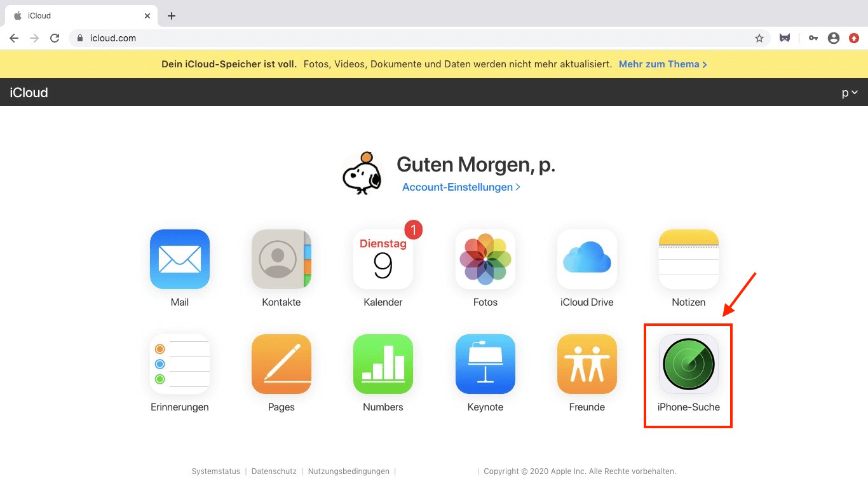Click the iPhone-Suche label text

[x=689, y=407]
